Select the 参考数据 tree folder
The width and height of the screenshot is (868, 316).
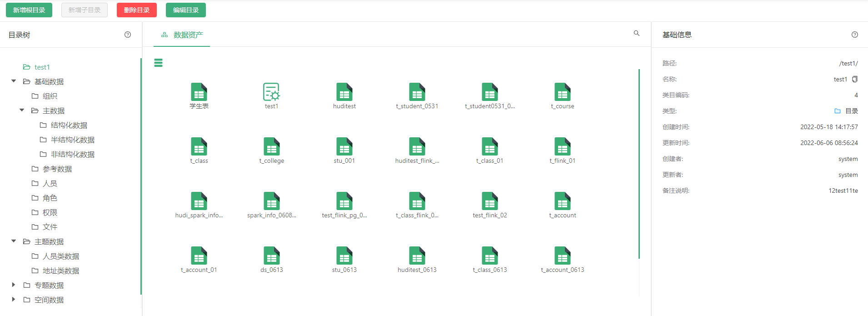[57, 169]
